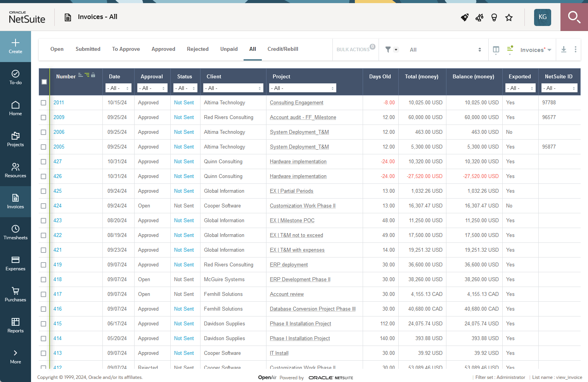Click the Days Old column header

coord(380,77)
